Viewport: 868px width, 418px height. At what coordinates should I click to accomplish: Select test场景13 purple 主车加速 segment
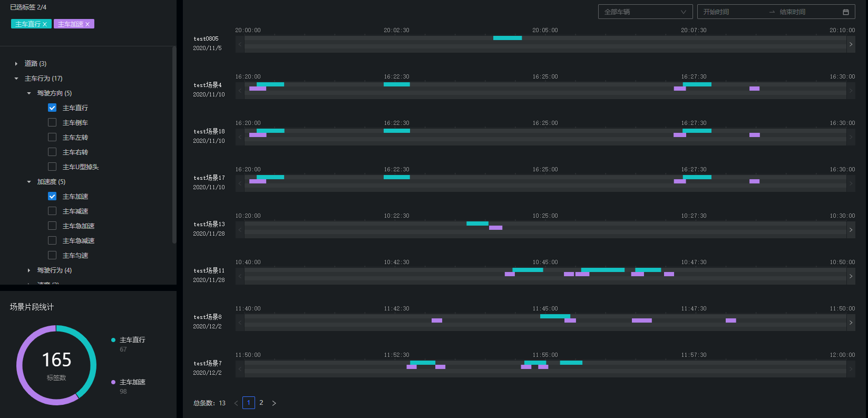coord(495,228)
